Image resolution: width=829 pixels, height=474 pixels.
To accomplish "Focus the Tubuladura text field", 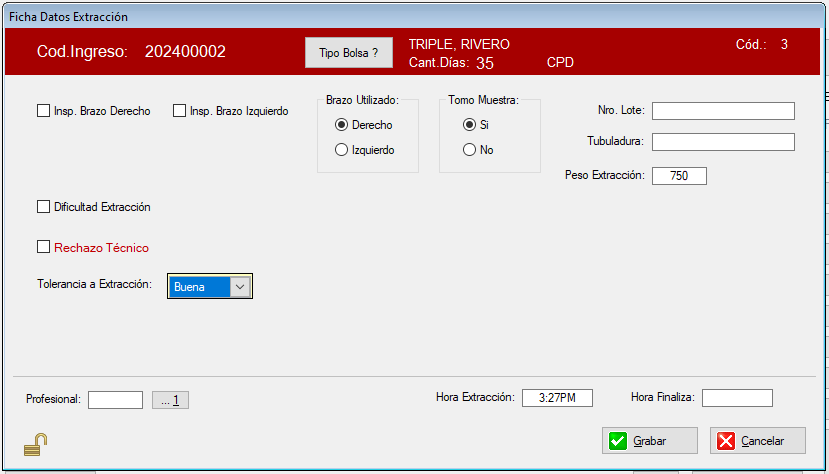I will [x=723, y=142].
